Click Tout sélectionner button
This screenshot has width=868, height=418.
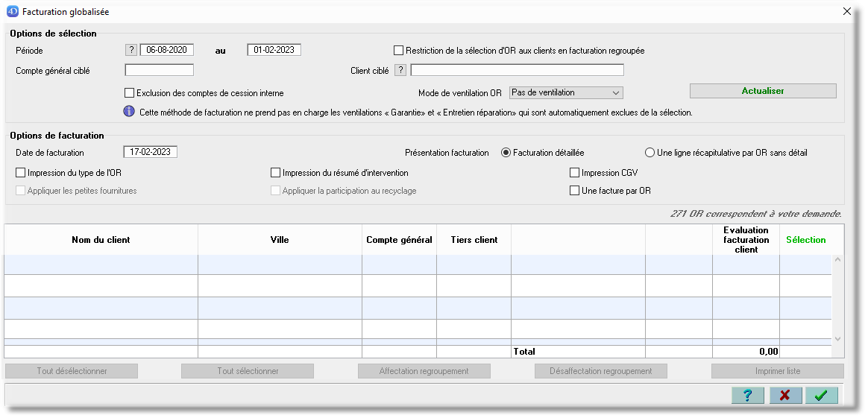(x=248, y=371)
